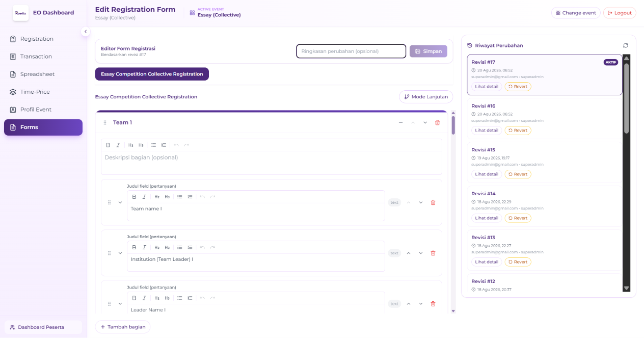Delete the Team 1 section
The height and width of the screenshot is (338, 644).
point(437,123)
